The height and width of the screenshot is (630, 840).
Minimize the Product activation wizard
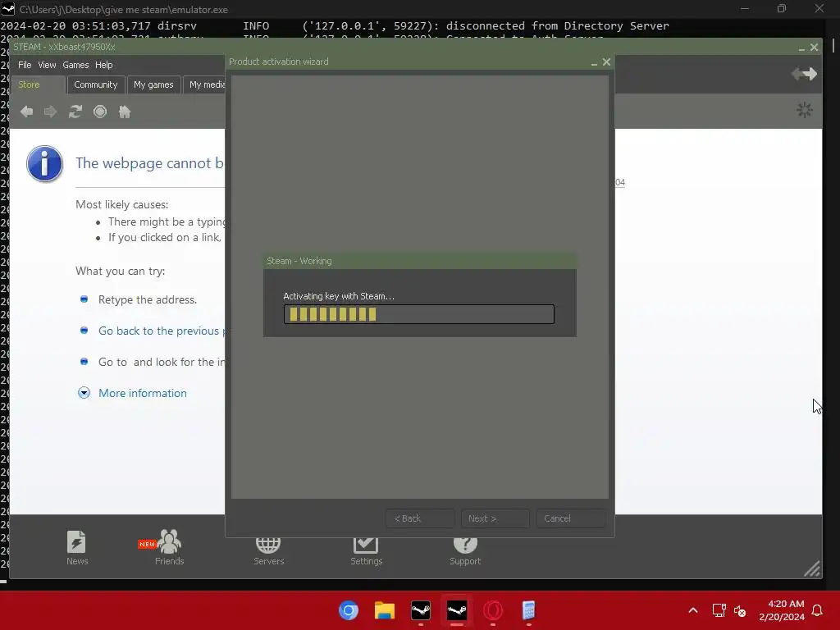tap(594, 62)
